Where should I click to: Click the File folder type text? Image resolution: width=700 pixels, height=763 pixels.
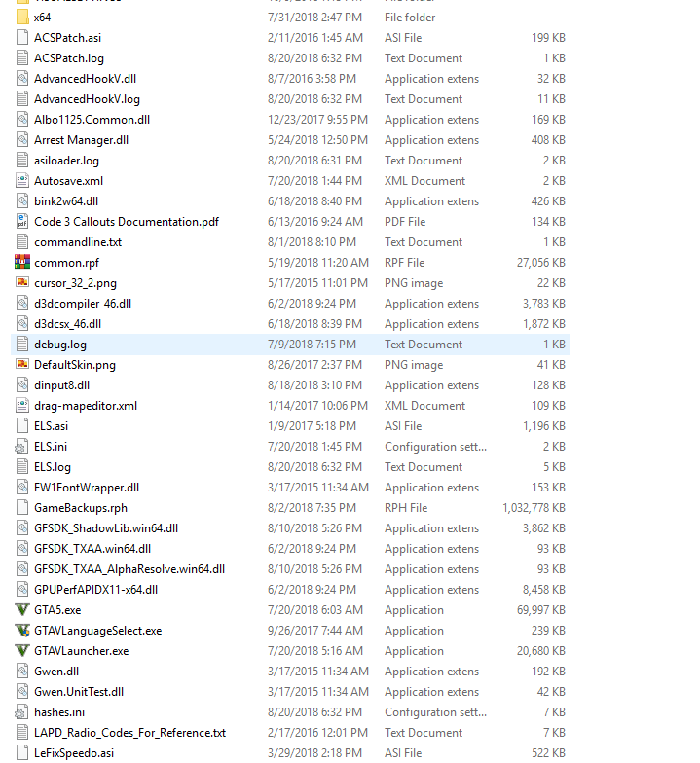coord(410,18)
